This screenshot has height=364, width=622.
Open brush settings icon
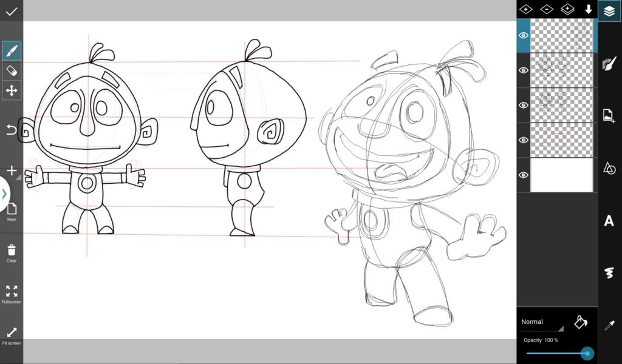coord(609,63)
